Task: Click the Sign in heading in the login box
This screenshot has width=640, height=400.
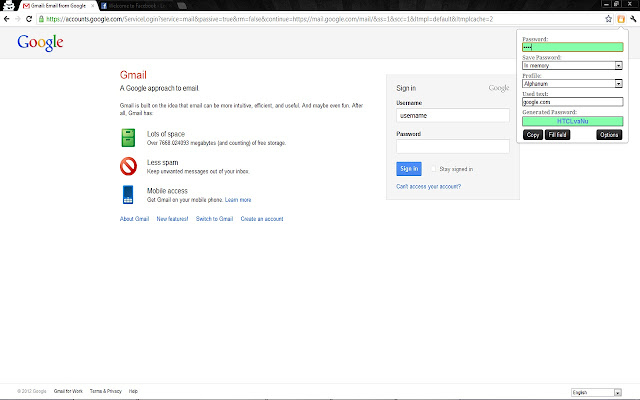Action: [x=406, y=88]
